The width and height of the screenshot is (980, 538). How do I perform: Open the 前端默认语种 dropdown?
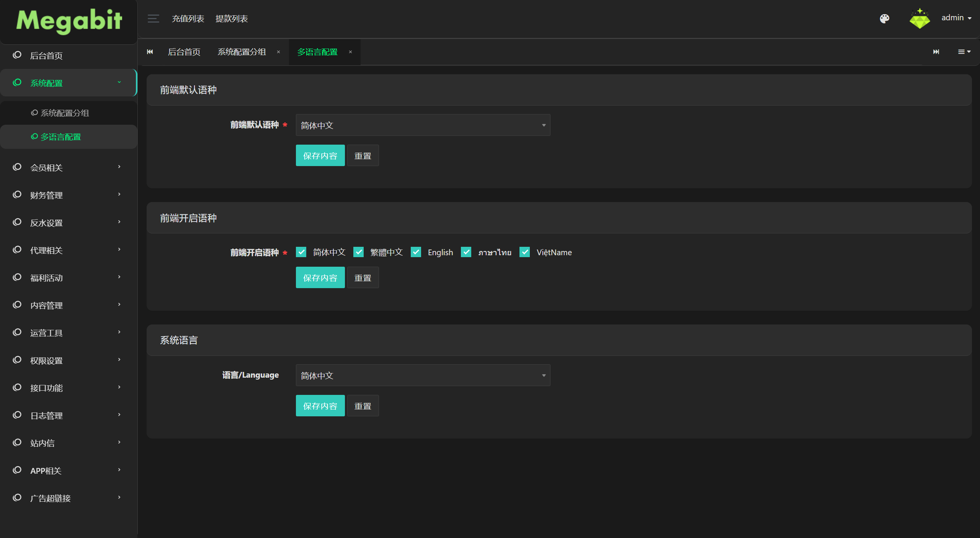click(x=423, y=125)
